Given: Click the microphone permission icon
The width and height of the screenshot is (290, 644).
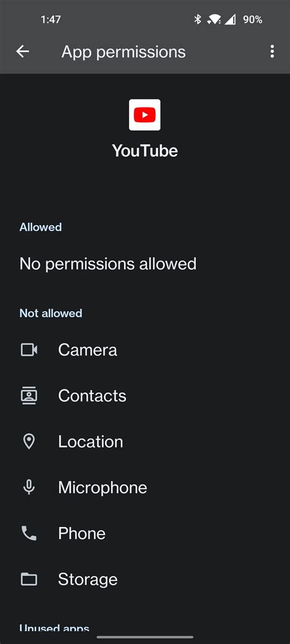Looking at the screenshot, I should pos(29,487).
